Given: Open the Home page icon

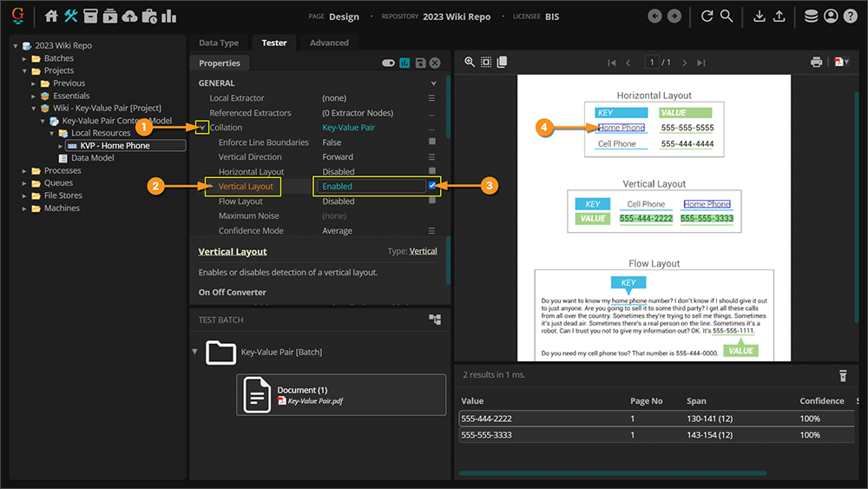Looking at the screenshot, I should 51,16.
